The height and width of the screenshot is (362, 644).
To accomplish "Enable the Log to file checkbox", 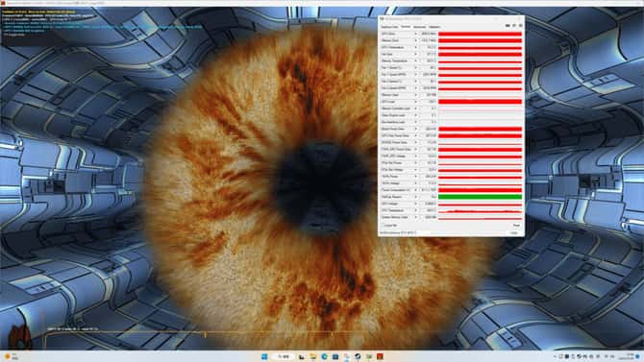I will [x=383, y=226].
